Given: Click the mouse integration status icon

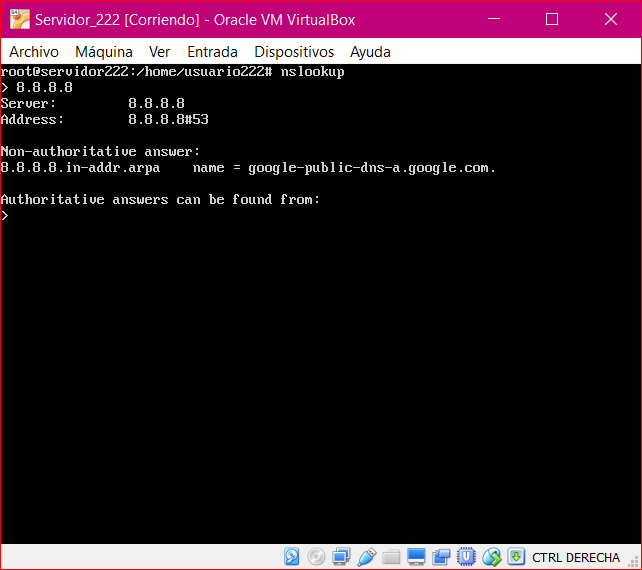Looking at the screenshot, I should click(491, 557).
